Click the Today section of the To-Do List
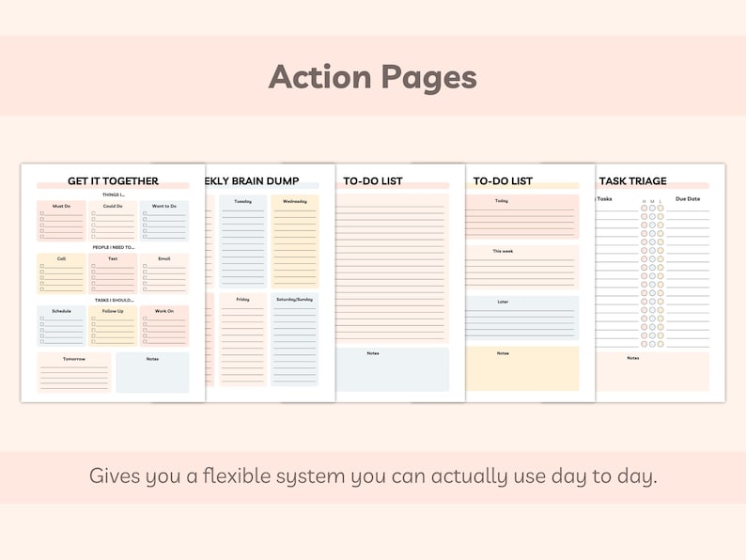This screenshot has width=746, height=560. pos(522,216)
